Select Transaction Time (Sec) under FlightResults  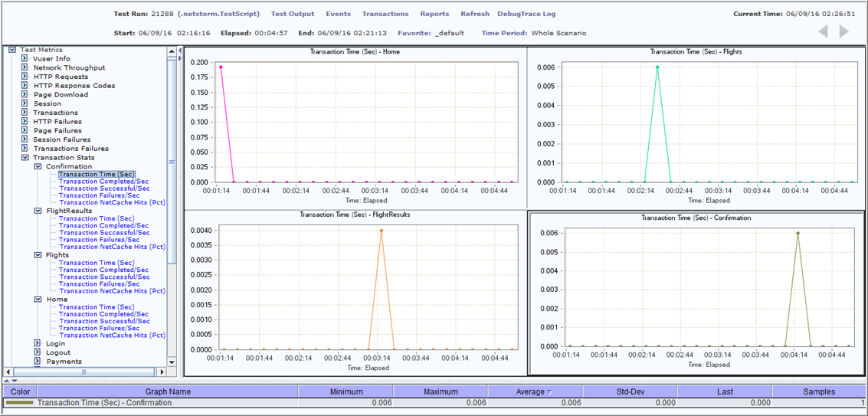[97, 218]
